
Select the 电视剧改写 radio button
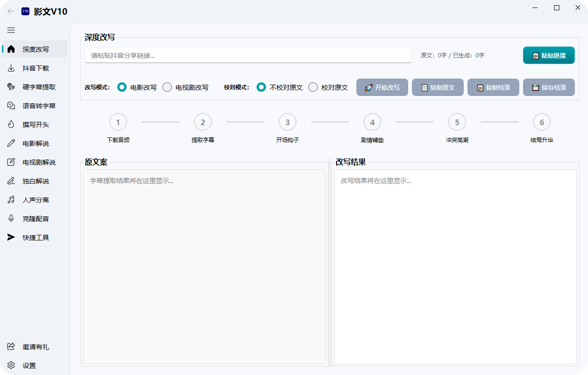click(x=167, y=88)
